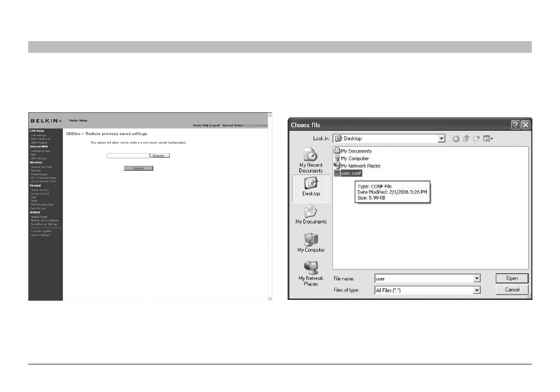
Task: Open DNS under Internet WAN
Action: 33,154
